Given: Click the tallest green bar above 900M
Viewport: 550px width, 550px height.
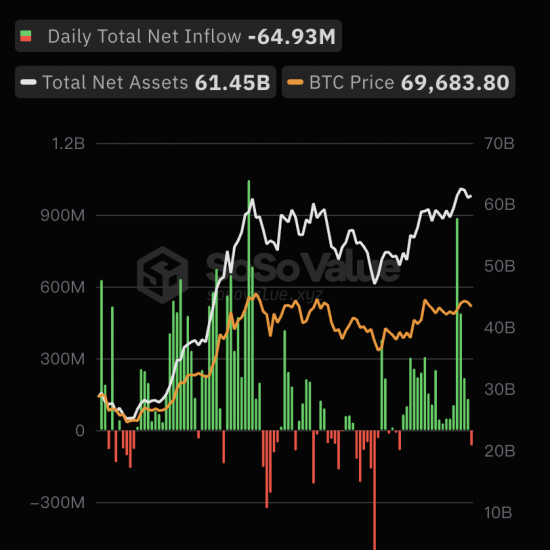Looking at the screenshot, I should (x=249, y=305).
